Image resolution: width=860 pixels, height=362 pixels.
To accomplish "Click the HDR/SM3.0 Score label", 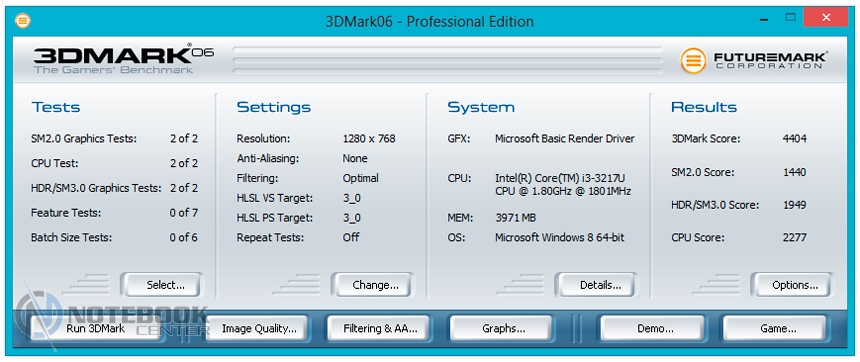I will pyautogui.click(x=715, y=205).
